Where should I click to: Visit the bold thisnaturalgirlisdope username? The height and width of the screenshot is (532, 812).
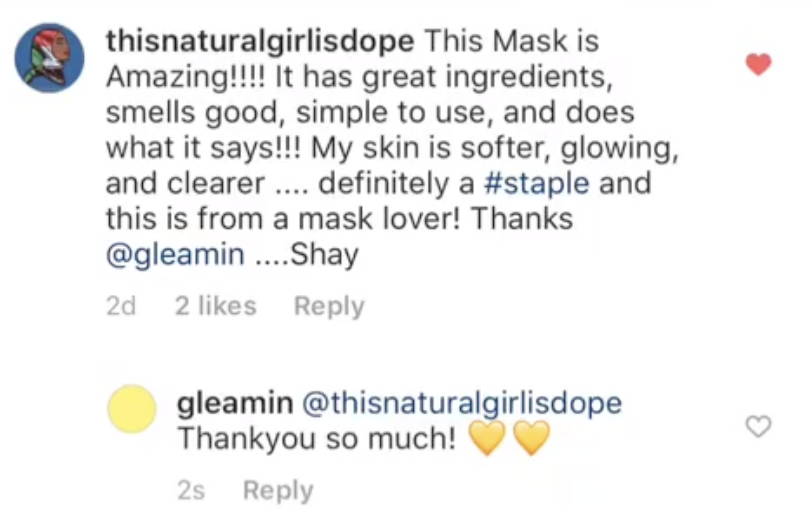click(x=260, y=41)
